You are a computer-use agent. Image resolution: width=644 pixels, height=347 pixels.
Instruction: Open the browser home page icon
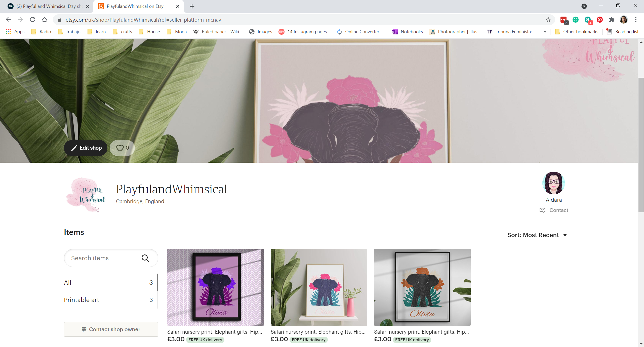coord(45,20)
